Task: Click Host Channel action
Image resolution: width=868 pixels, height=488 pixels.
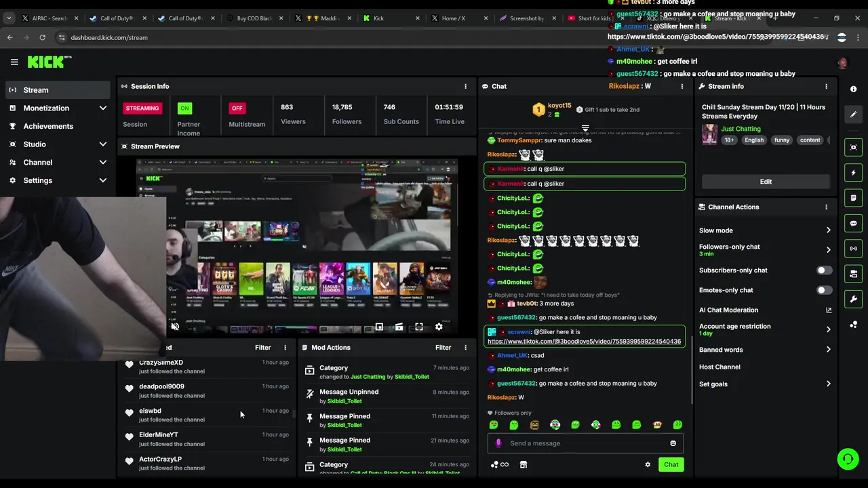Action: (x=719, y=367)
